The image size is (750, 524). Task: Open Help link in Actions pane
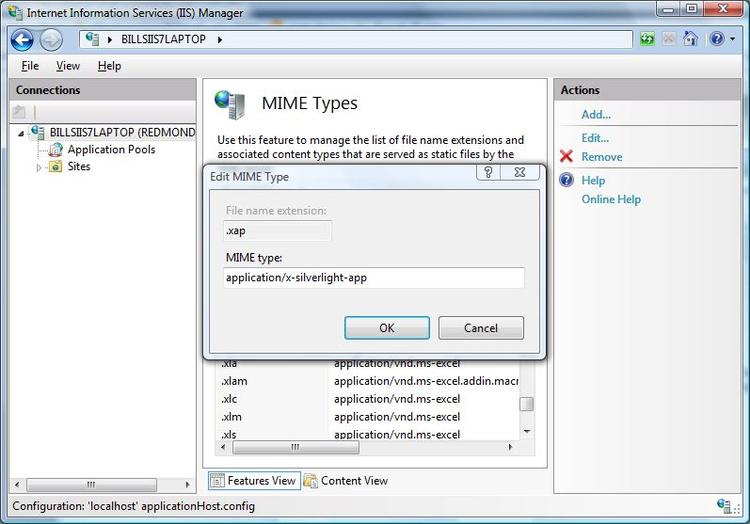(x=593, y=180)
